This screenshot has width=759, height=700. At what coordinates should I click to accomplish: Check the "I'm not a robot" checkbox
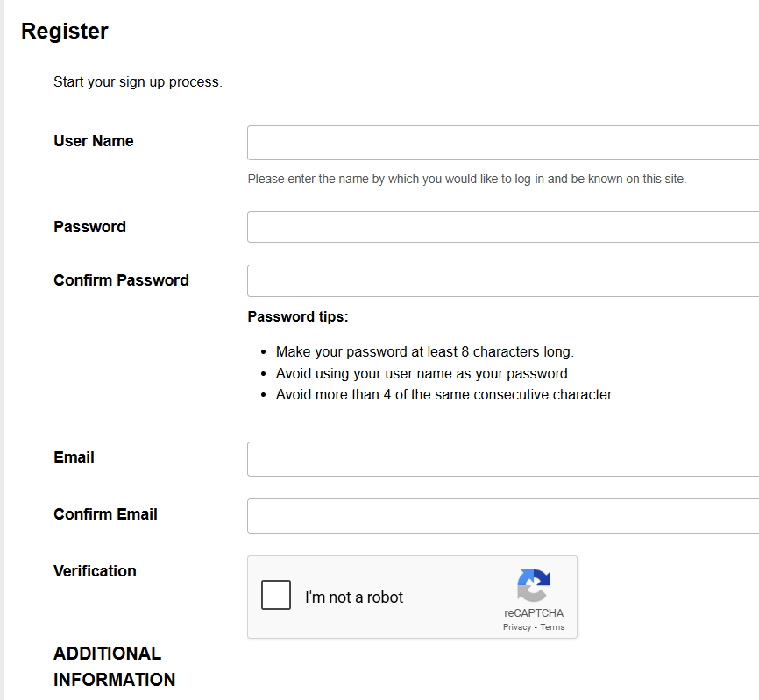click(x=276, y=596)
